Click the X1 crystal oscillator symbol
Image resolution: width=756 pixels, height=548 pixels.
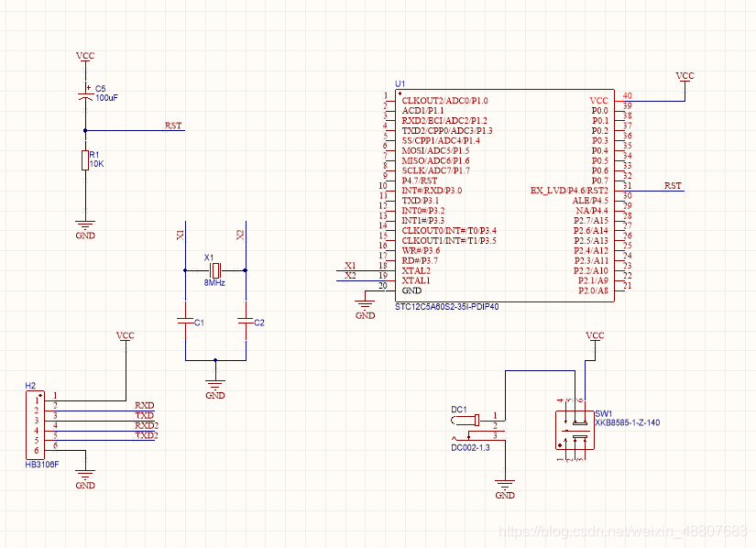(x=215, y=270)
